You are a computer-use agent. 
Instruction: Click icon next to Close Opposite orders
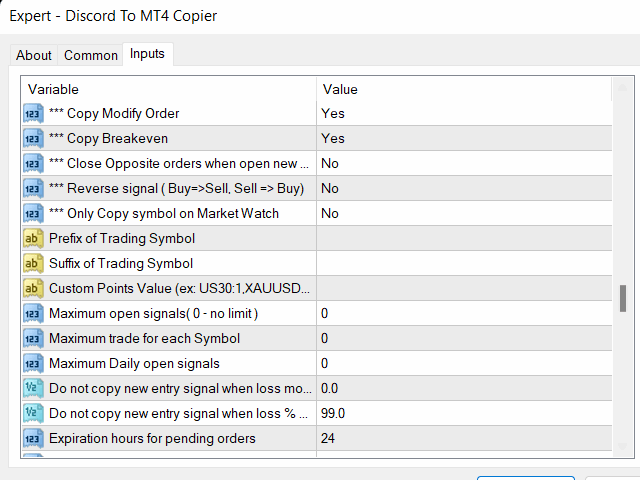(33, 164)
